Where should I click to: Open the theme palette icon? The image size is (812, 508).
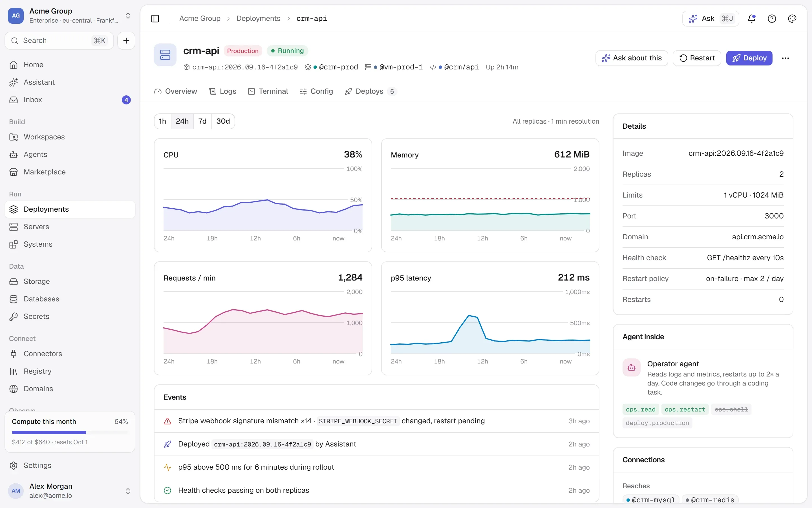click(x=792, y=18)
